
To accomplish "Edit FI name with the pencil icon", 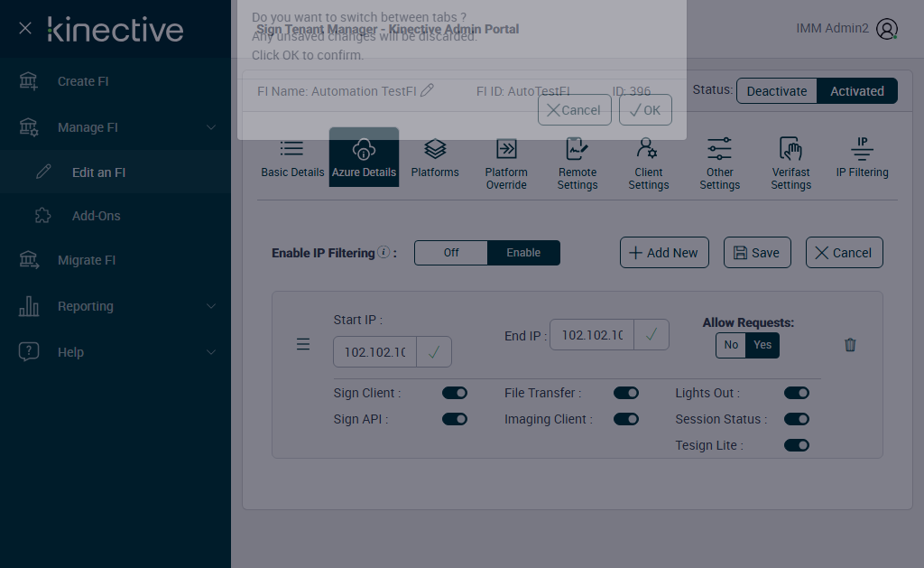I will 427,90.
